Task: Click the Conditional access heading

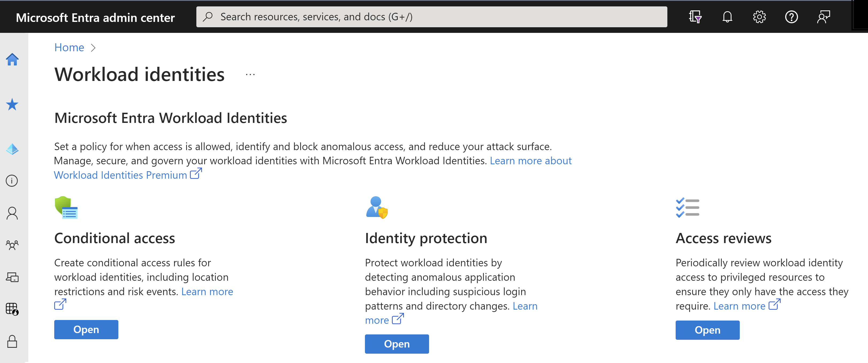Action: coord(115,238)
